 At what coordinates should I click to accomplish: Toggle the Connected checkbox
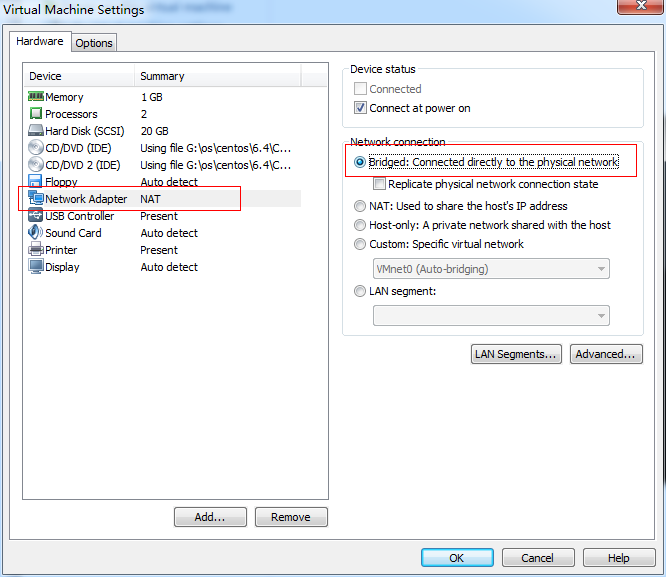(x=360, y=88)
